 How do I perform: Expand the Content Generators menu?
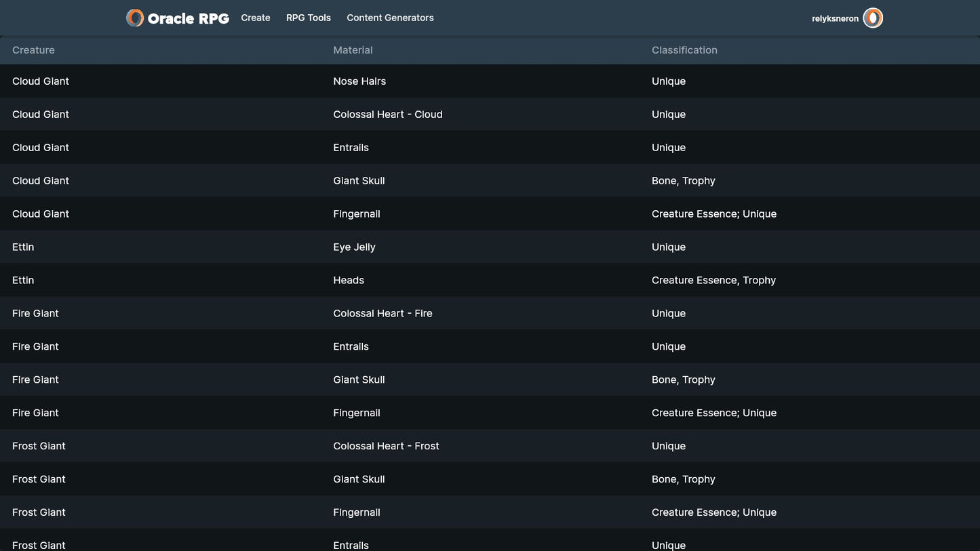coord(390,18)
